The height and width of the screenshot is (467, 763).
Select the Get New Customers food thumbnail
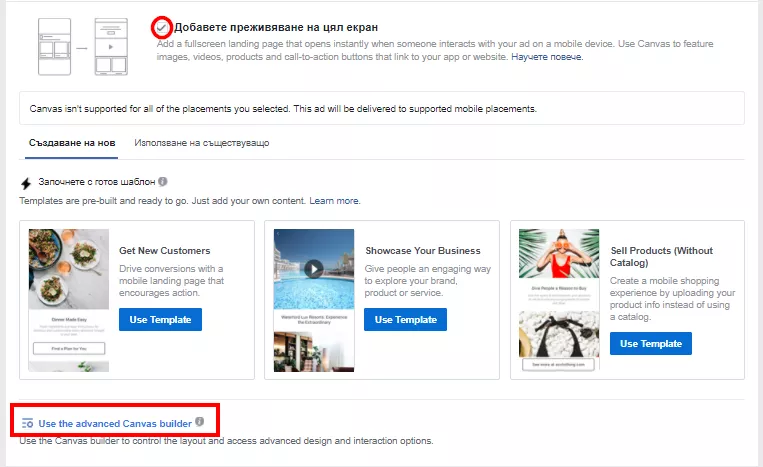click(69, 300)
